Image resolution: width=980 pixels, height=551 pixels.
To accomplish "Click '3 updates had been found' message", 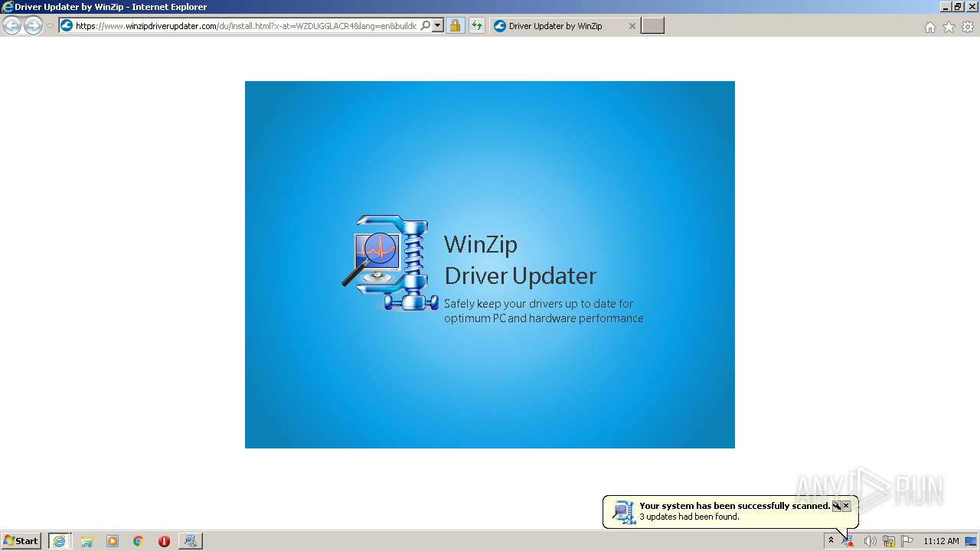I will pos(689,517).
